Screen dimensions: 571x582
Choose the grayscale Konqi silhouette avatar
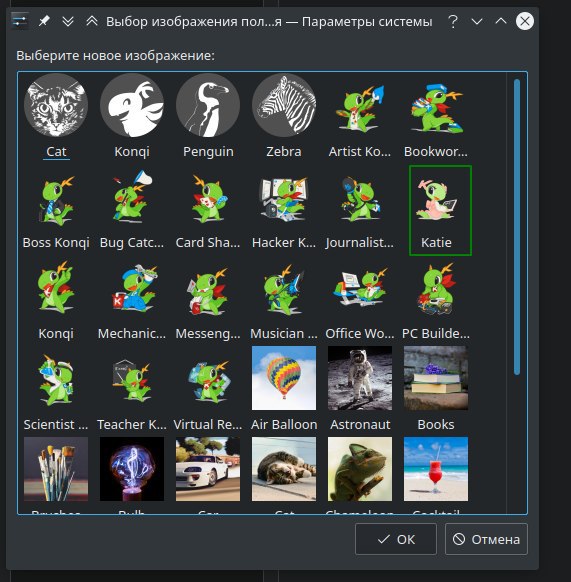[x=132, y=105]
